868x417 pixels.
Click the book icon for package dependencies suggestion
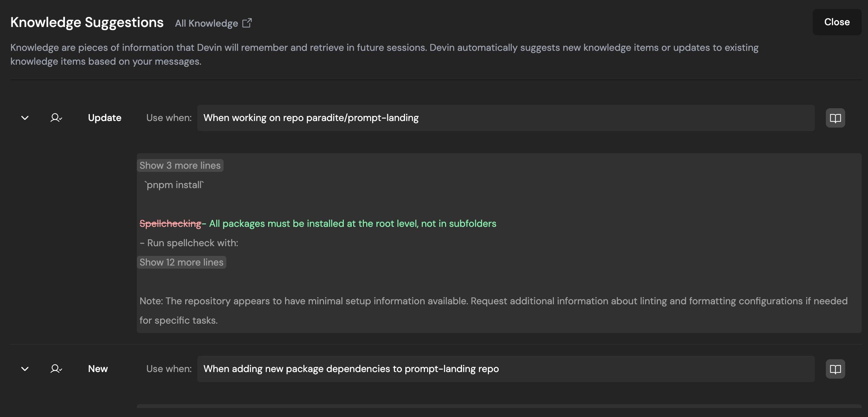pos(835,369)
